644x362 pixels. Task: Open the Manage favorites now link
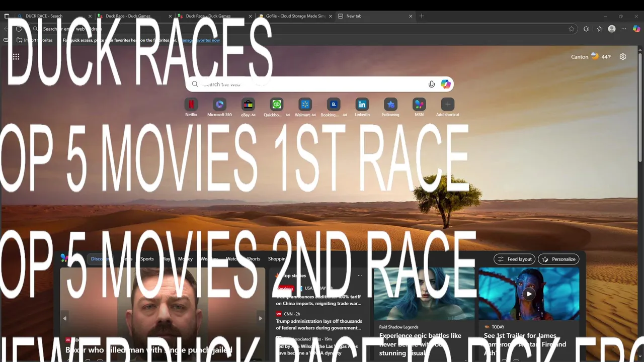click(200, 40)
